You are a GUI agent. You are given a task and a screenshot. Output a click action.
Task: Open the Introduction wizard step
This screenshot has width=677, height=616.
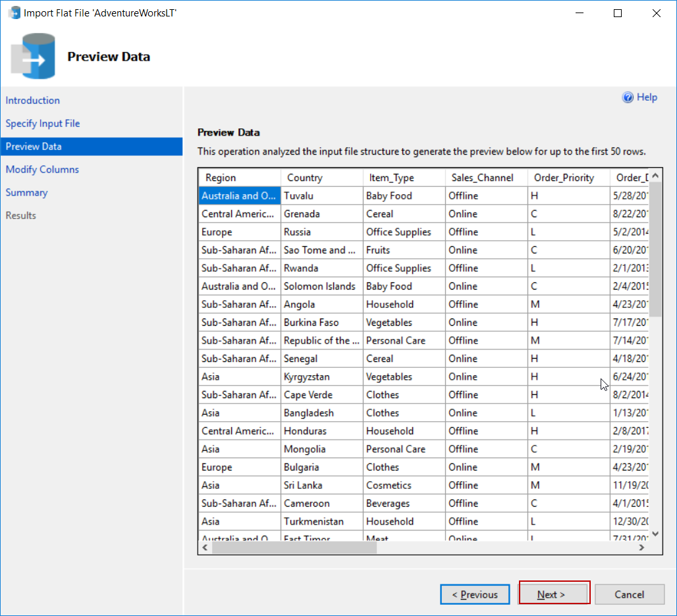point(33,101)
